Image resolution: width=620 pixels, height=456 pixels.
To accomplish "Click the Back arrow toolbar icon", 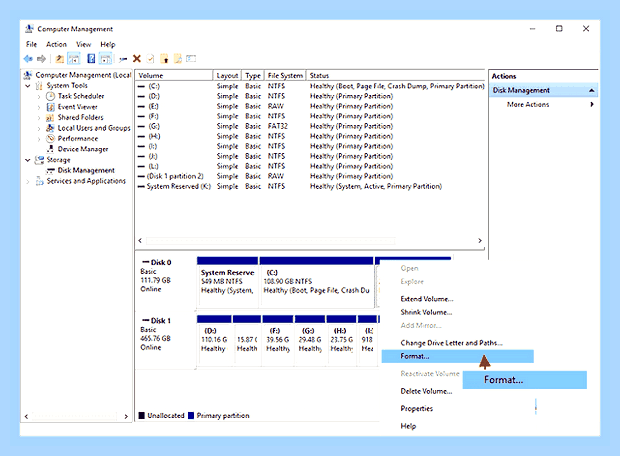I will click(28, 59).
